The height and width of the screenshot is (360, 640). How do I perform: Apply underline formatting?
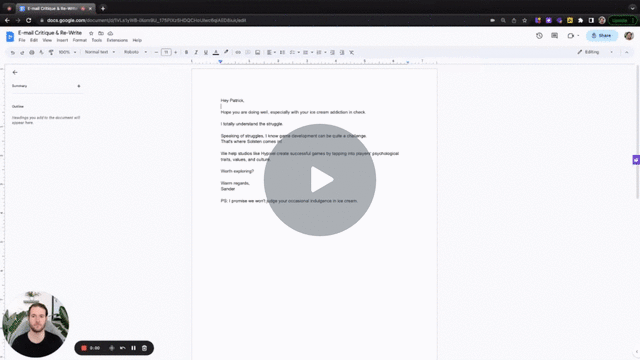[206, 52]
